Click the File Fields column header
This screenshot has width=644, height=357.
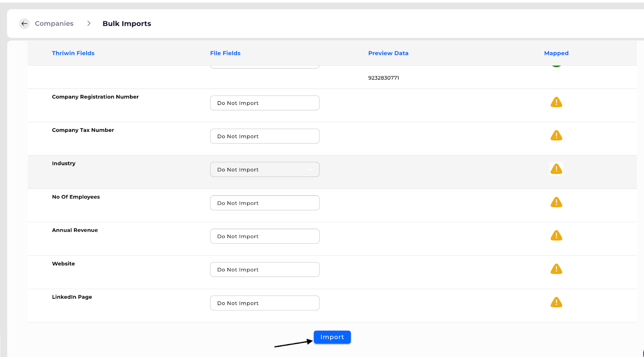coord(225,53)
